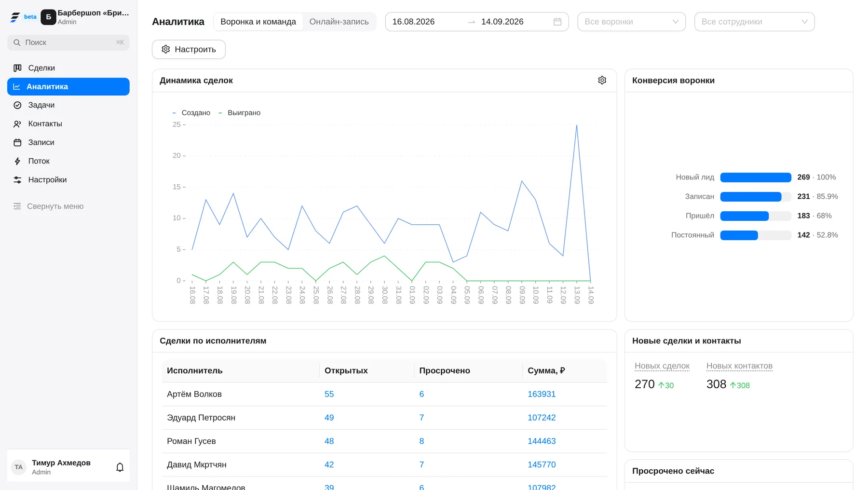
Task: Click Новых контактов label
Action: 739,366
